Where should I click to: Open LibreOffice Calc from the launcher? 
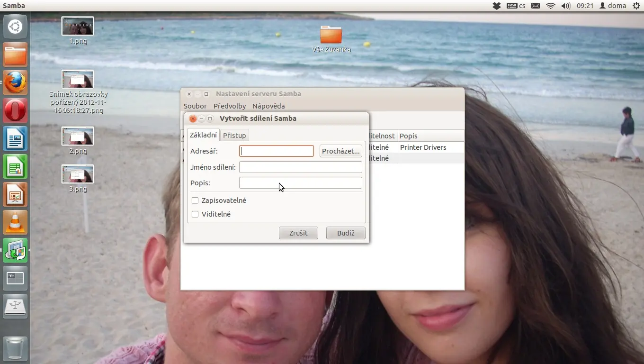click(15, 166)
